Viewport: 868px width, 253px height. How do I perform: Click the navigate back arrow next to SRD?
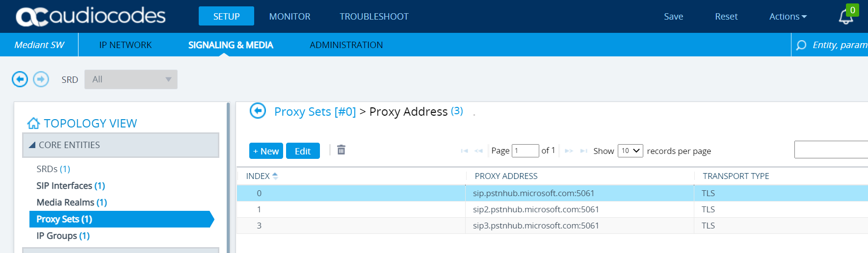pyautogui.click(x=20, y=79)
